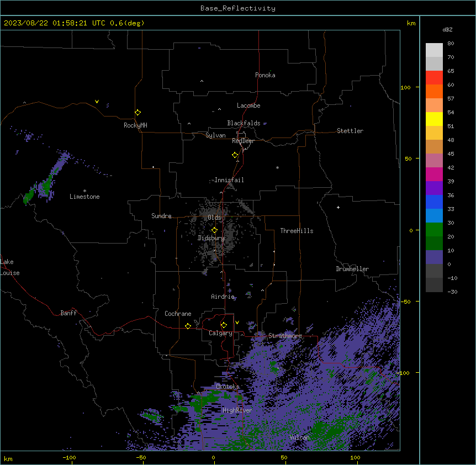Image resolution: width=476 pixels, height=465 pixels.
Task: Click the Sundre town label
Action: click(x=161, y=216)
